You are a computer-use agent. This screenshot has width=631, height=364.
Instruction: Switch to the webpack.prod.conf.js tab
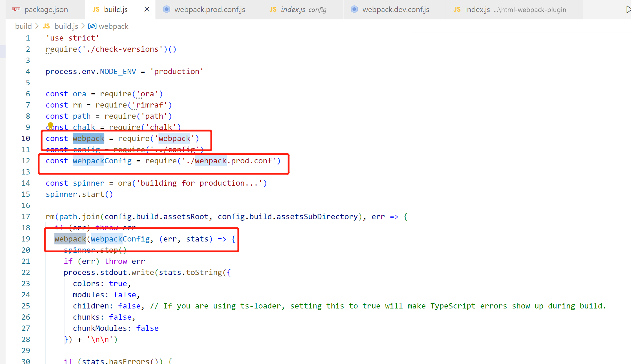(x=209, y=9)
